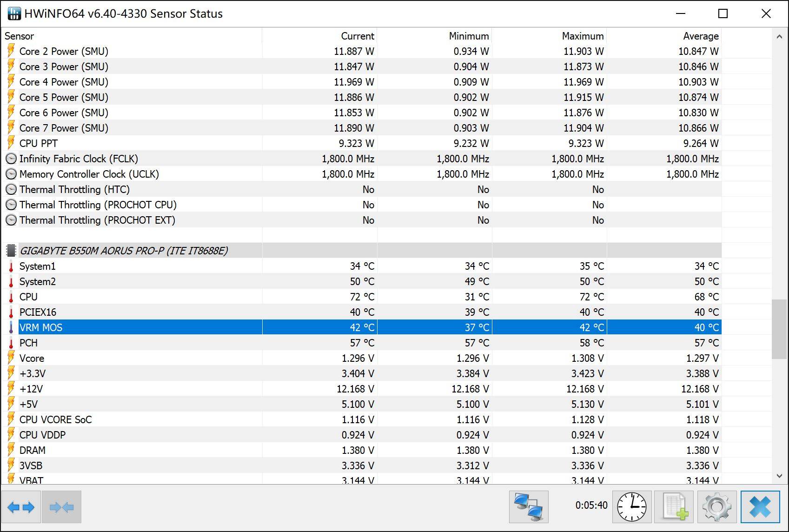This screenshot has width=789, height=532.
Task: Open the network remote sensor monitoring icon
Action: (x=529, y=507)
